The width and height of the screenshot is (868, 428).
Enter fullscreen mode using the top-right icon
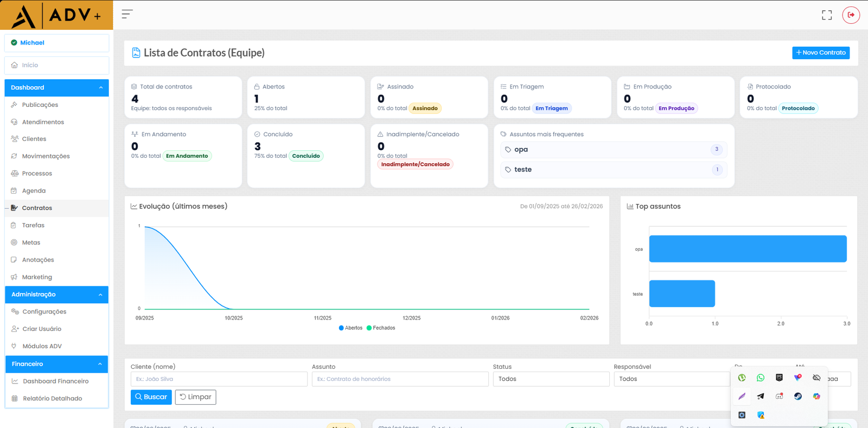click(x=826, y=15)
